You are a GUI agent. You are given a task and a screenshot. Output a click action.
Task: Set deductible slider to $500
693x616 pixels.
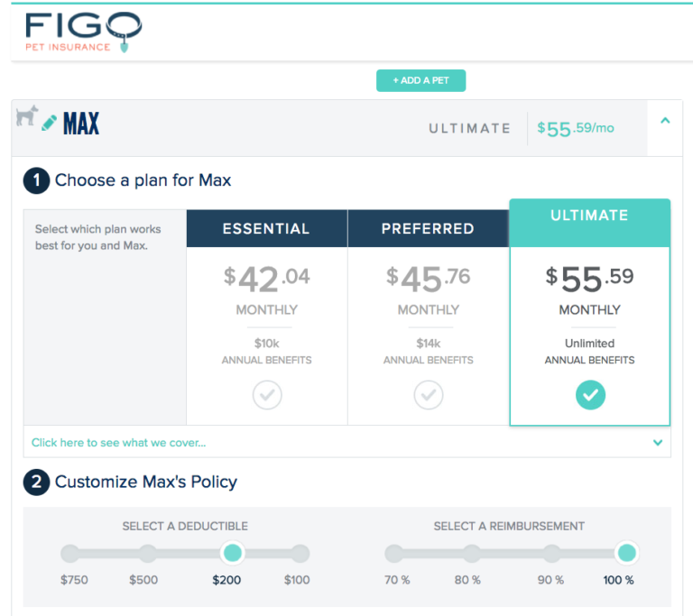(x=148, y=553)
